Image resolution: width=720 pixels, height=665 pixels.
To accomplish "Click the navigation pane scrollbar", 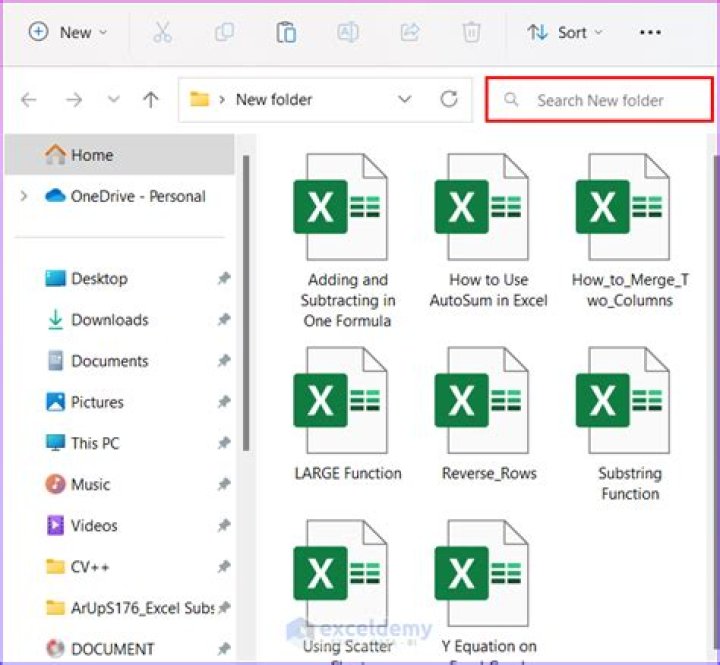I will (246, 303).
